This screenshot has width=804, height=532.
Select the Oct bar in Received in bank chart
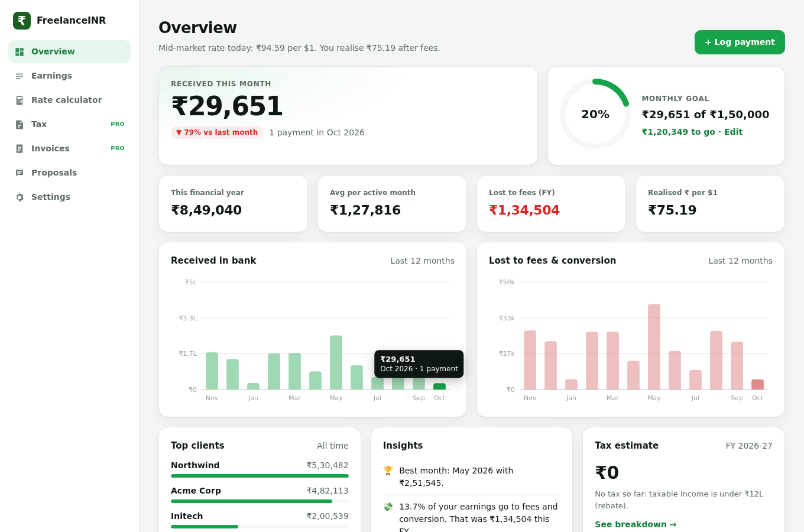click(x=439, y=387)
